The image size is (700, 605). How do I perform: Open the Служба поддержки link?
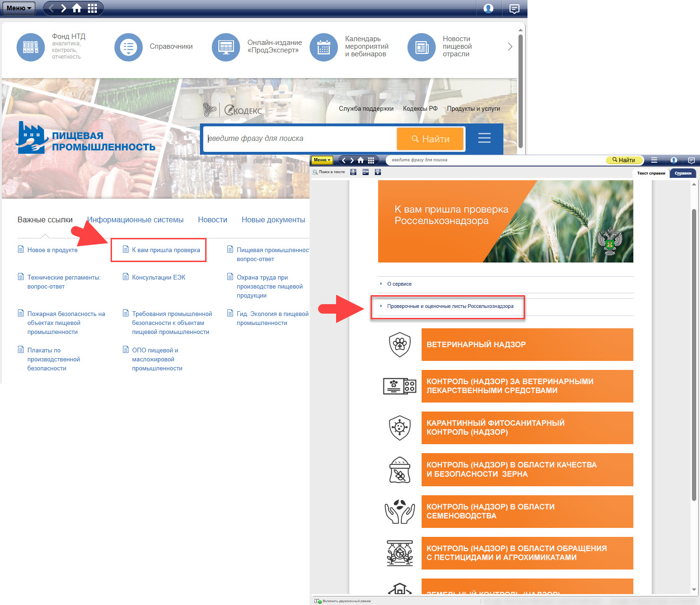[366, 108]
